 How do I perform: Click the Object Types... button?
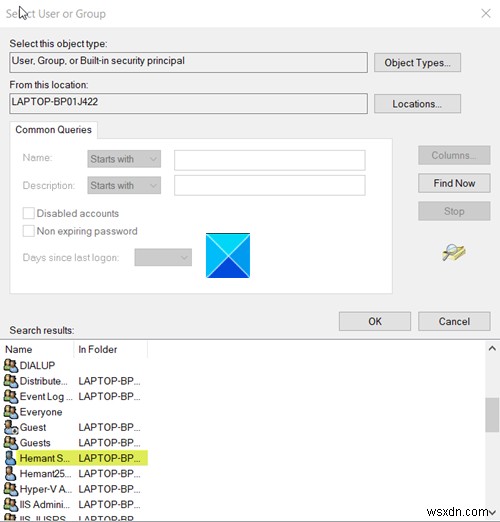click(417, 63)
